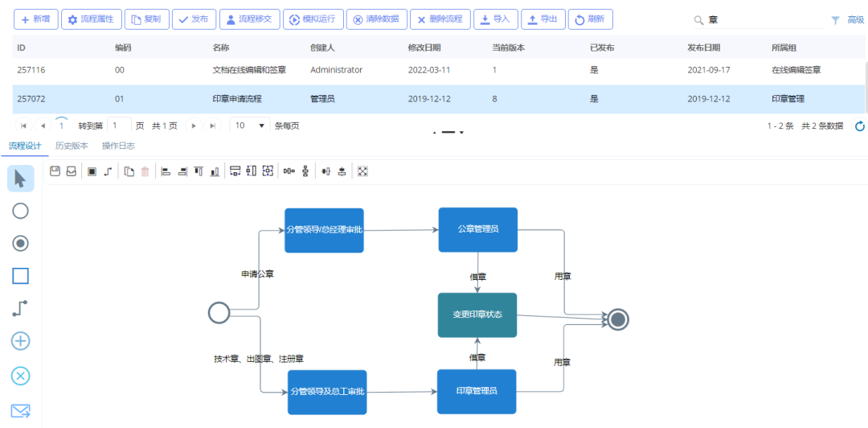Go to the previous page
The image size is (868, 428).
point(43,126)
